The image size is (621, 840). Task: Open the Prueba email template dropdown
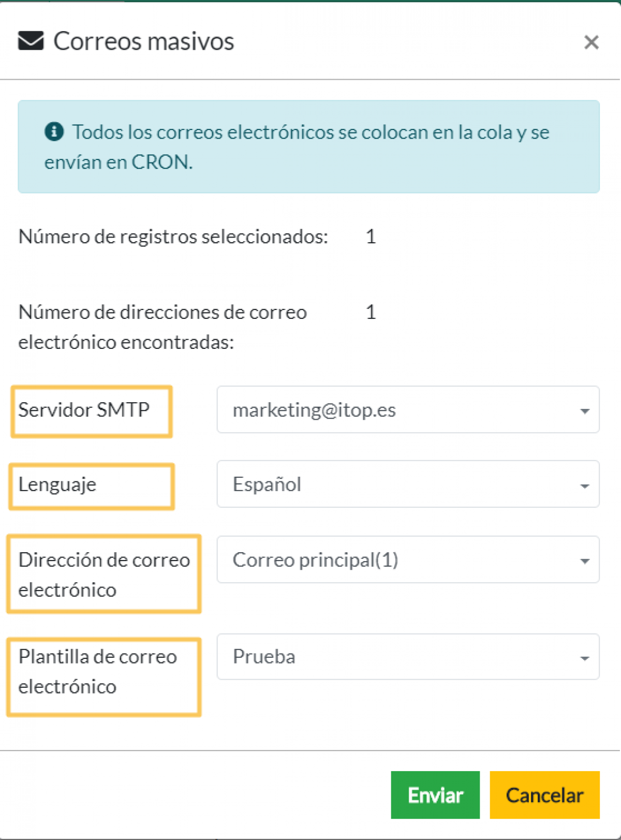408,656
